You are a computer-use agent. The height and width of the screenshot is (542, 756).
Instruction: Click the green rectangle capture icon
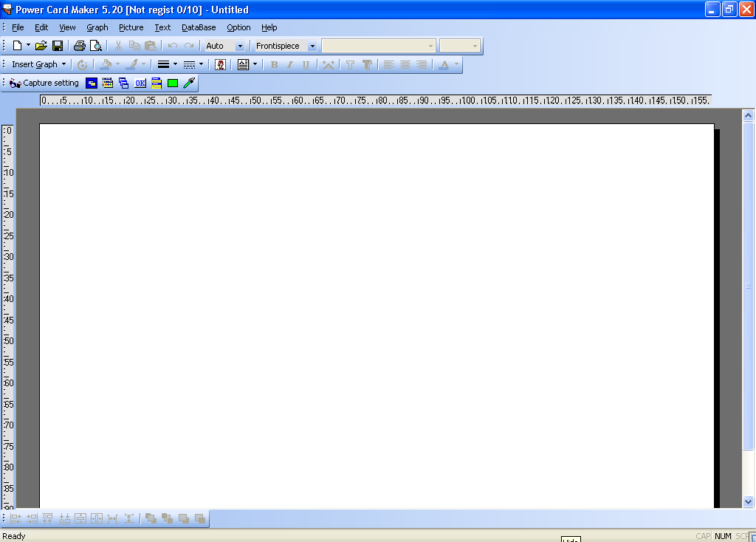pos(173,83)
